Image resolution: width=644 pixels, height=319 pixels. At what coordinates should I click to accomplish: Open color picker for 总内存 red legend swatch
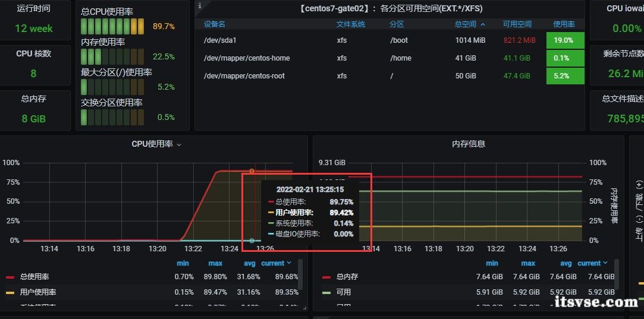click(x=326, y=277)
